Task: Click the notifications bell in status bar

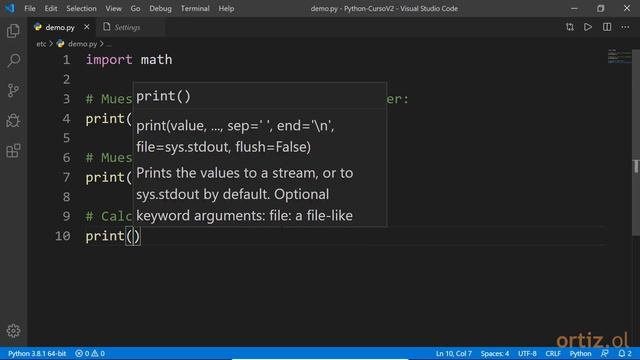Action: 624,353
